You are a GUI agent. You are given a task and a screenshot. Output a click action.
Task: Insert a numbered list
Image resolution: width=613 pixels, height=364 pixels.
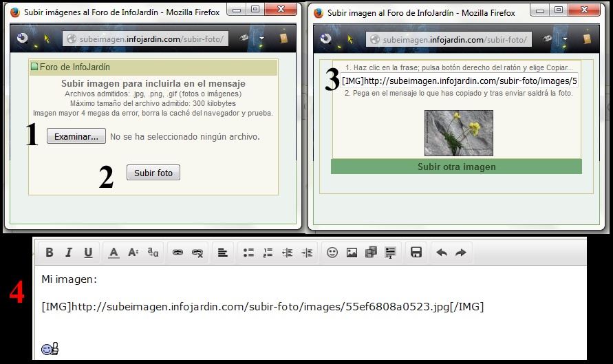click(x=268, y=253)
